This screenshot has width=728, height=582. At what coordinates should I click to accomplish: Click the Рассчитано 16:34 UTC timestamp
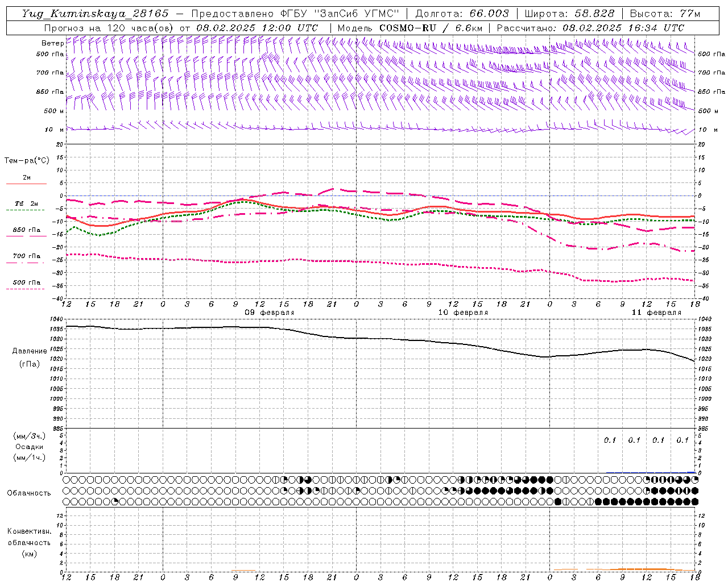(590, 28)
